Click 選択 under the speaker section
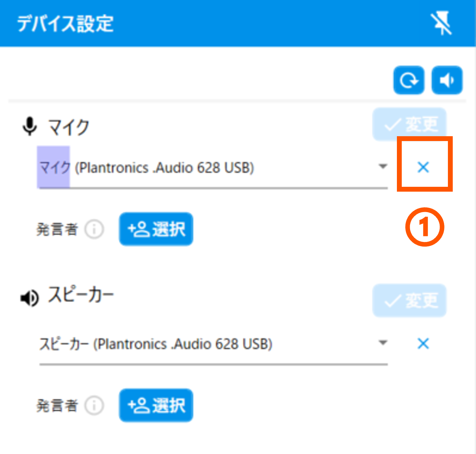The image size is (476, 454). pyautogui.click(x=156, y=405)
